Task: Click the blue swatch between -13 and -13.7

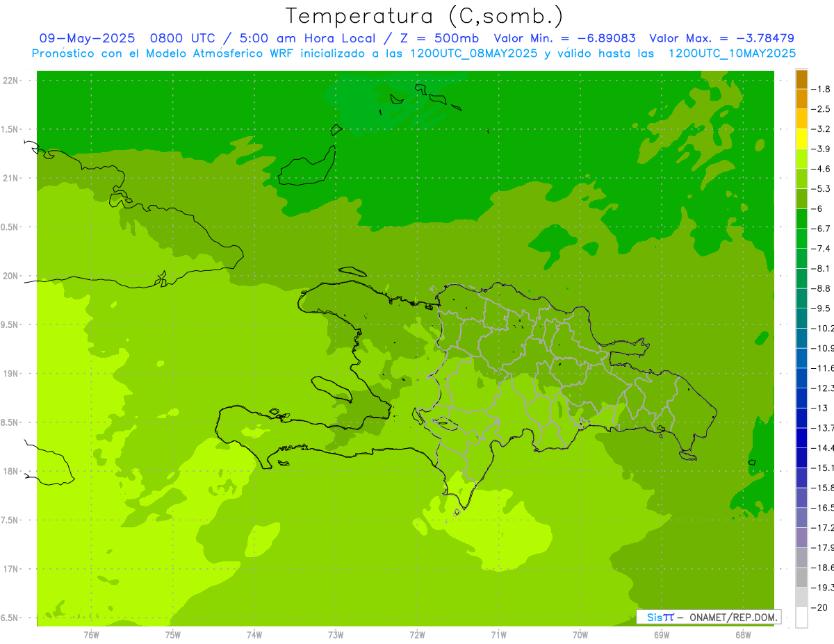Action: [x=801, y=418]
